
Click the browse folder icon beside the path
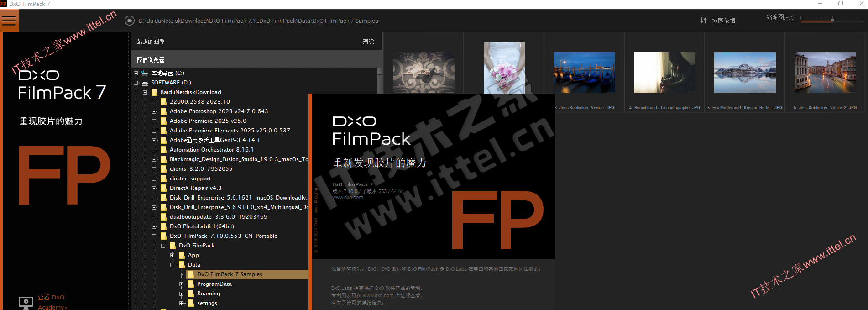tap(130, 21)
